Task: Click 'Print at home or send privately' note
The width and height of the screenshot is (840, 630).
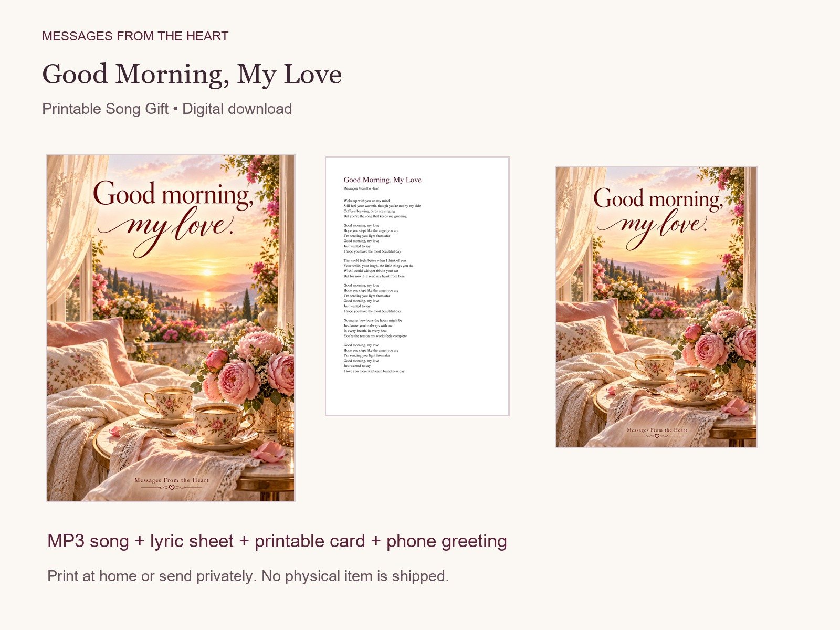Action: [x=248, y=576]
